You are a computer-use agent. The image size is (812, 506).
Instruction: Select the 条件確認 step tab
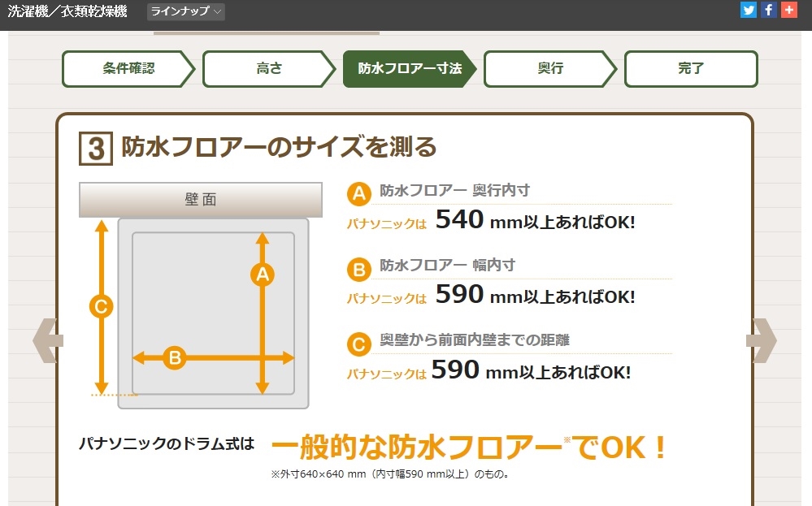[x=128, y=69]
